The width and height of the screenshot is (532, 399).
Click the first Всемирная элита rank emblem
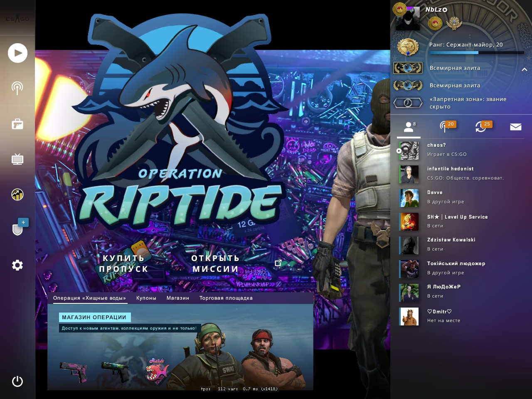click(408, 68)
